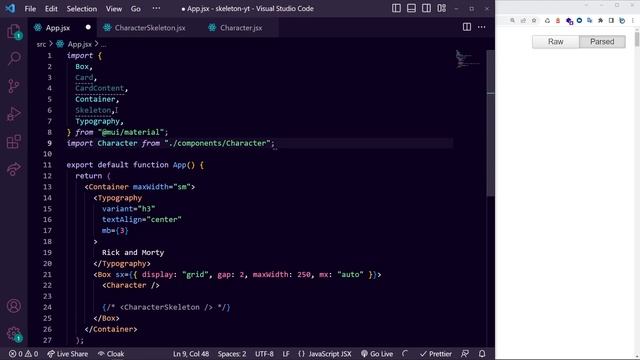Click the Parsed button in the browser
Image resolution: width=640 pixels, height=360 pixels.
click(602, 42)
